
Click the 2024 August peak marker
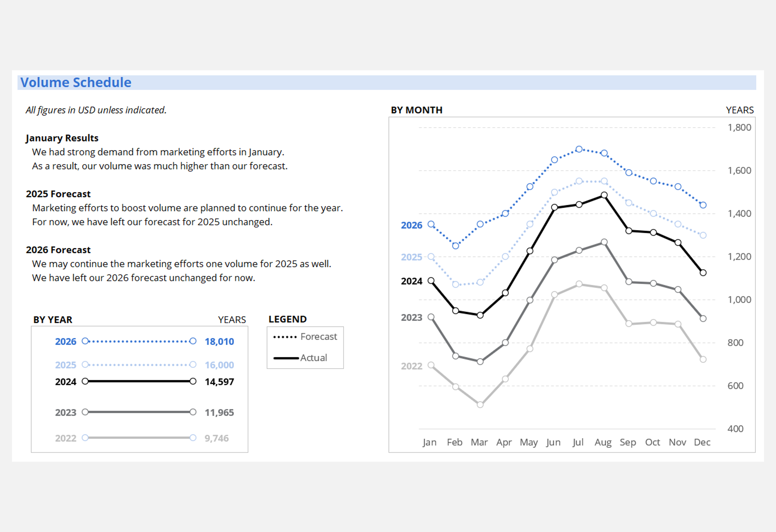(604, 195)
